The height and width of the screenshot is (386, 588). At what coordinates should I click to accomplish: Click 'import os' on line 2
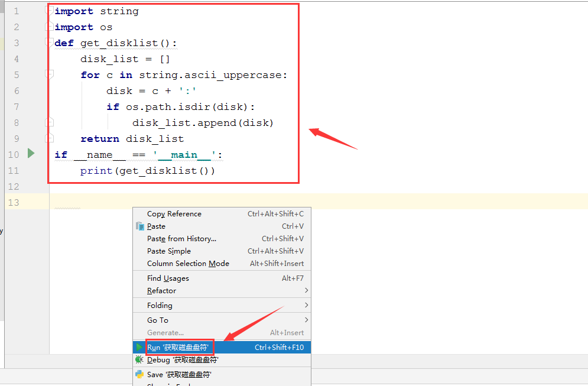(x=83, y=27)
